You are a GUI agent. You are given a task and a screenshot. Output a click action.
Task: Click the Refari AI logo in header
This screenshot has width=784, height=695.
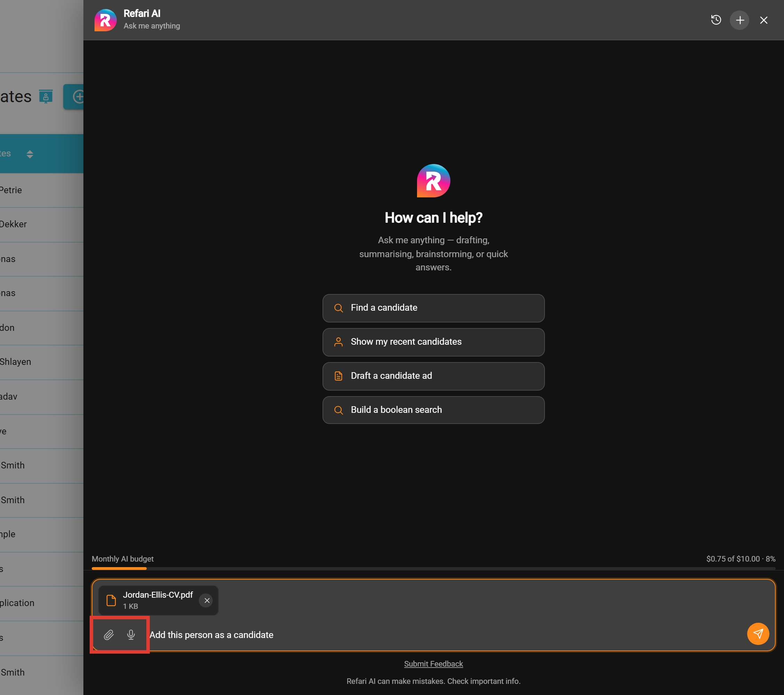(x=106, y=20)
